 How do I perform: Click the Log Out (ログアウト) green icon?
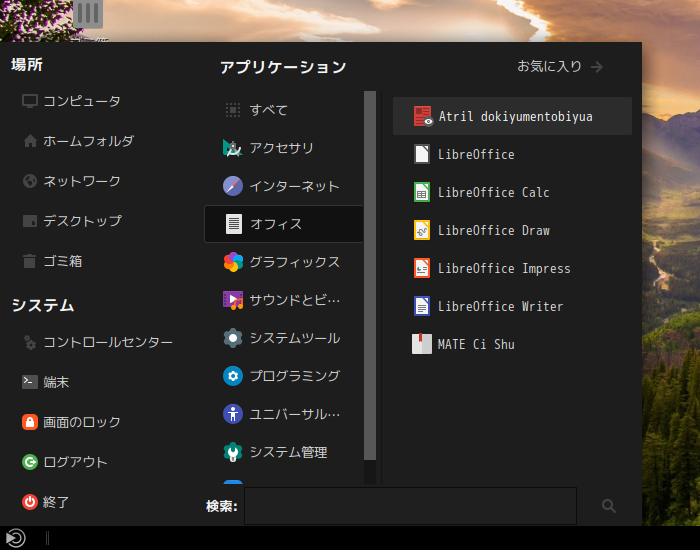click(30, 462)
